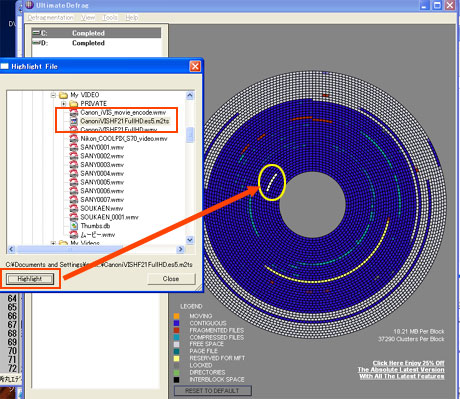Screen dimensions: 460x399
Task: Select Nikon_COOLPIX_S70_video.wmv file
Action: 124,138
